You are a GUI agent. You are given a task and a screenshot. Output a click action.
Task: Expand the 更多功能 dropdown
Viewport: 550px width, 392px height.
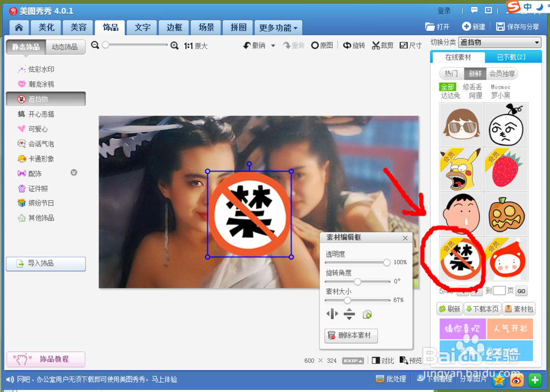(x=278, y=27)
